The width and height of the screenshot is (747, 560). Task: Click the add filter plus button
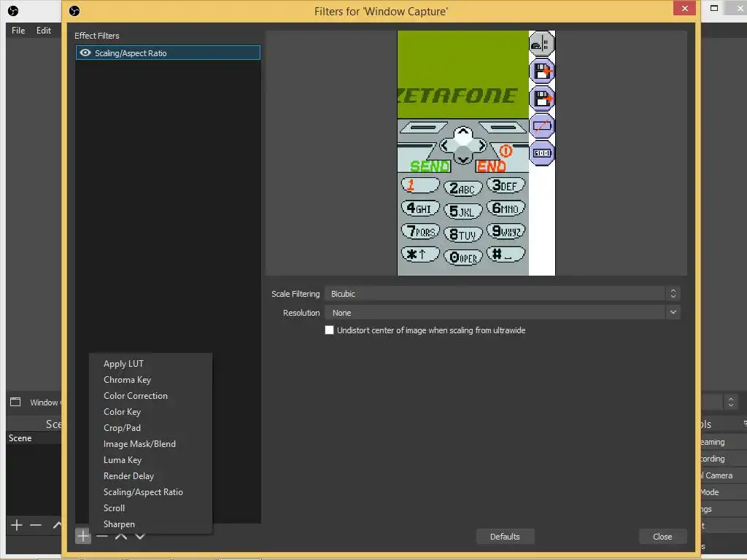[x=83, y=536]
